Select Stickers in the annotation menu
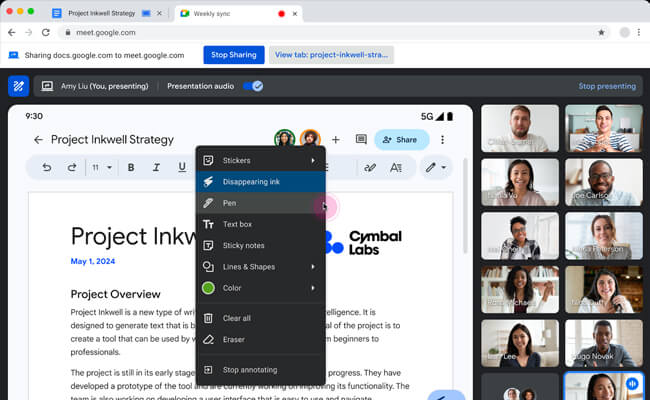The image size is (650, 400). [x=261, y=160]
